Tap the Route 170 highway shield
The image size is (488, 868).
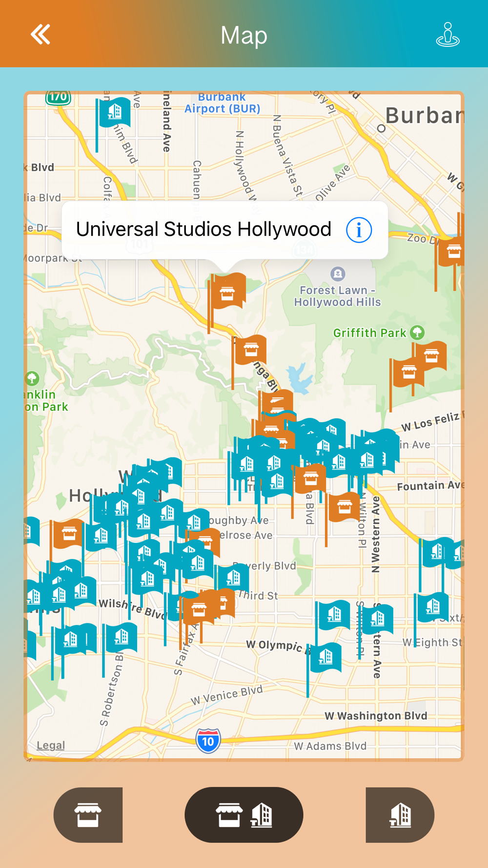[58, 98]
